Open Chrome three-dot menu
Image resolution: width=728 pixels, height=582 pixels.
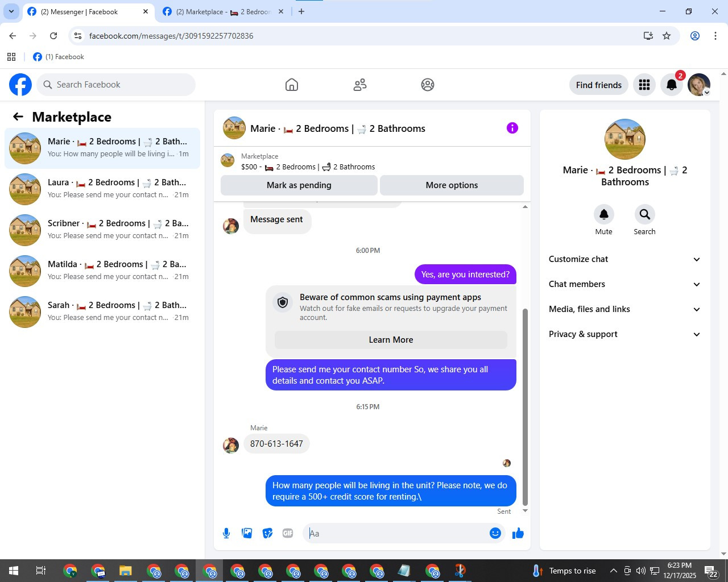[x=715, y=36]
